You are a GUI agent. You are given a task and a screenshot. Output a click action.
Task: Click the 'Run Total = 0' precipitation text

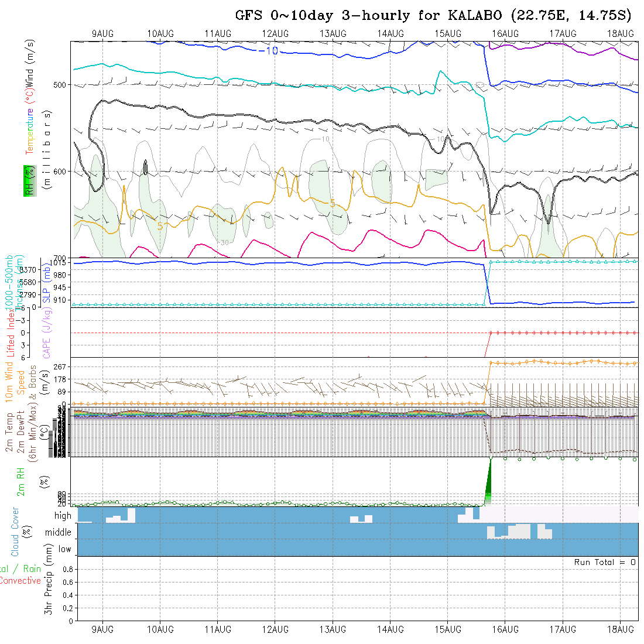pyautogui.click(x=605, y=562)
